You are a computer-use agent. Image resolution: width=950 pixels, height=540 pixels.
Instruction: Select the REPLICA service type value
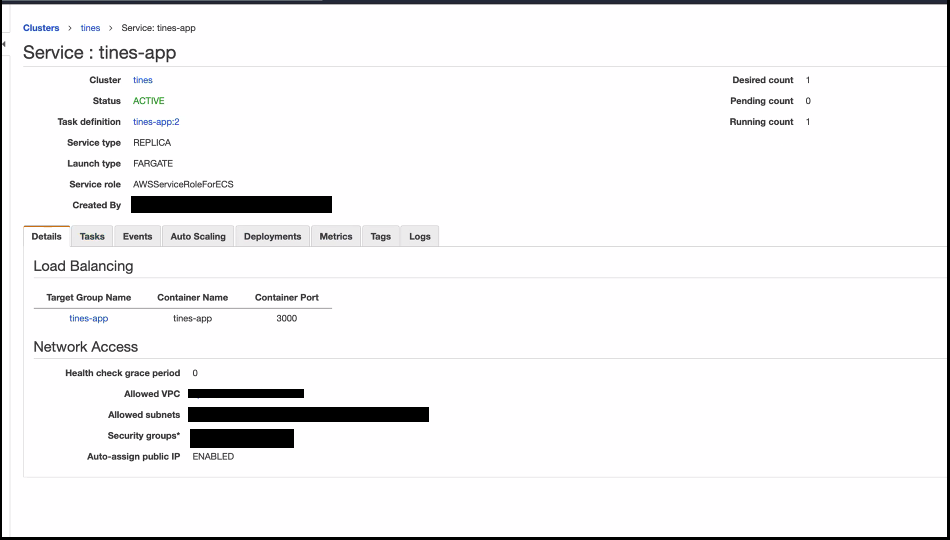(152, 142)
